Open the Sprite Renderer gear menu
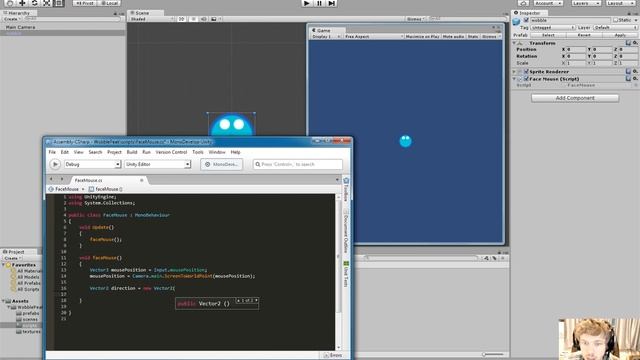 (635, 71)
